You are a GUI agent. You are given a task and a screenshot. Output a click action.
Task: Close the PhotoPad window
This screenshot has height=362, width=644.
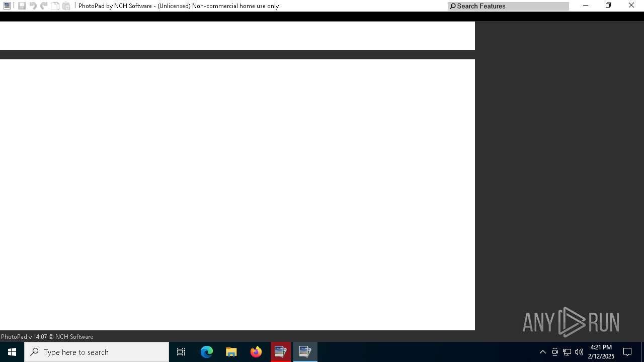click(631, 6)
